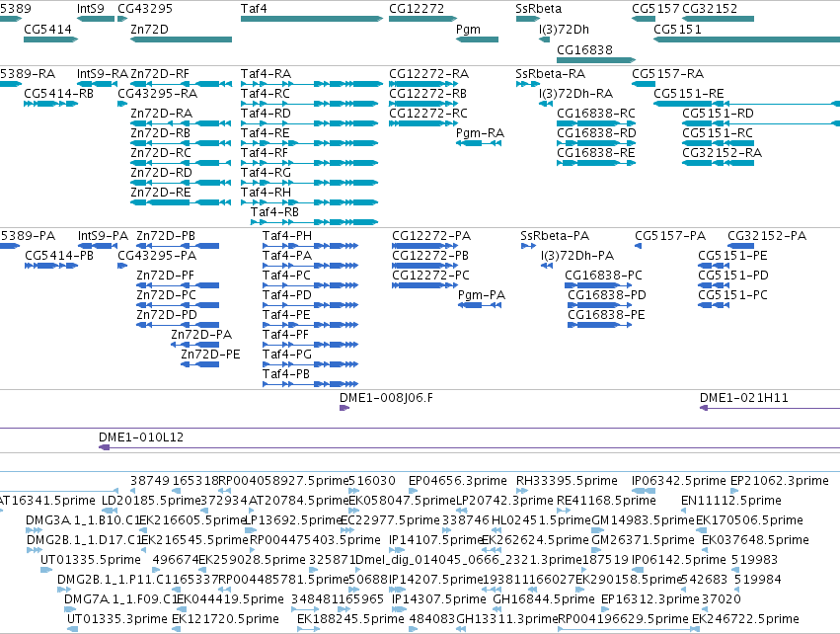Click protein label IntS9-PA

click(x=104, y=236)
